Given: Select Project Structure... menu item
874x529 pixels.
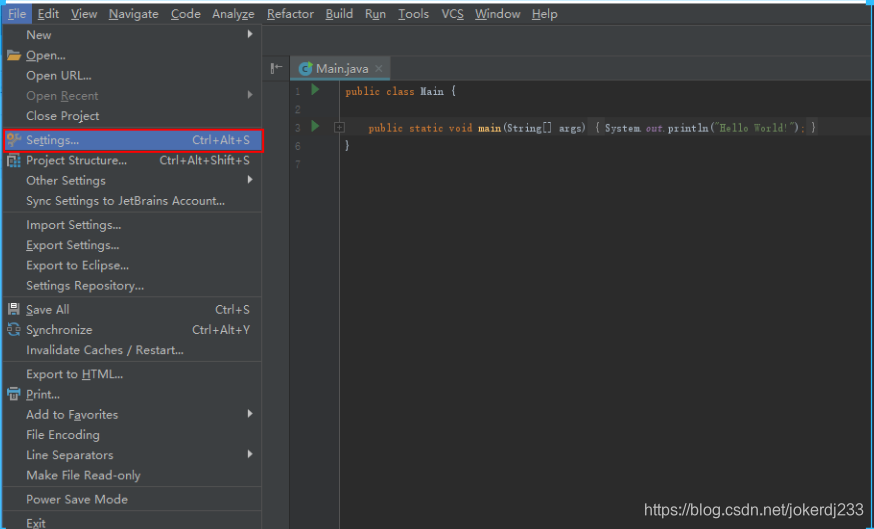Looking at the screenshot, I should 132,161.
